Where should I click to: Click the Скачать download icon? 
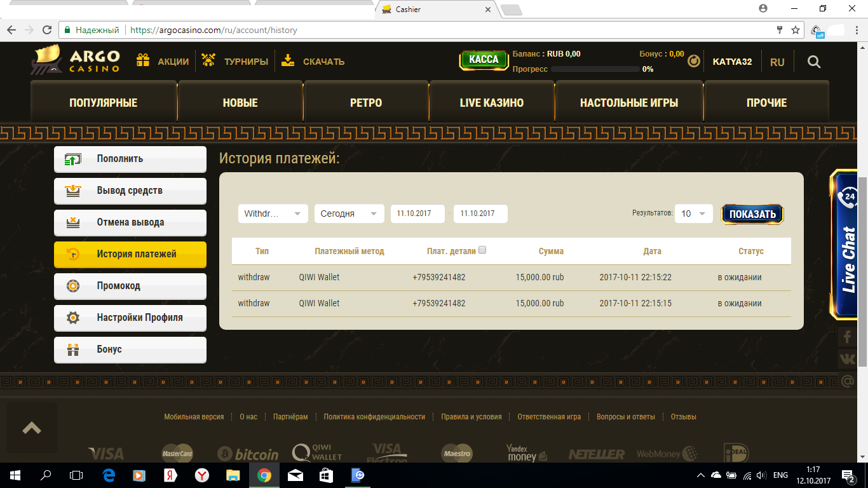coord(288,61)
